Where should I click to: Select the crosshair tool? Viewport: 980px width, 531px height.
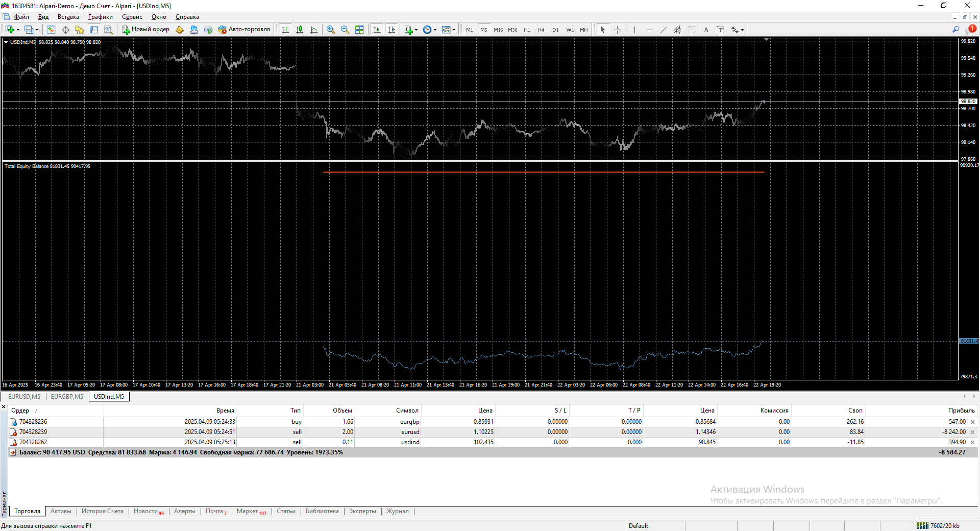[x=617, y=30]
